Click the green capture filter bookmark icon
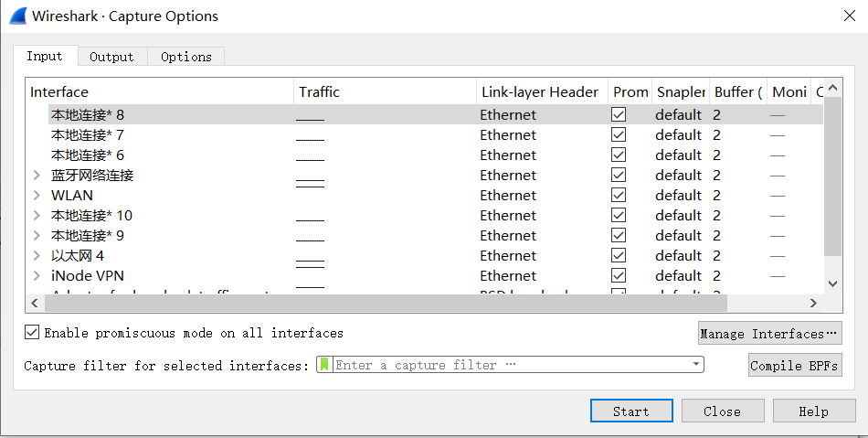This screenshot has width=868, height=438. tap(325, 364)
